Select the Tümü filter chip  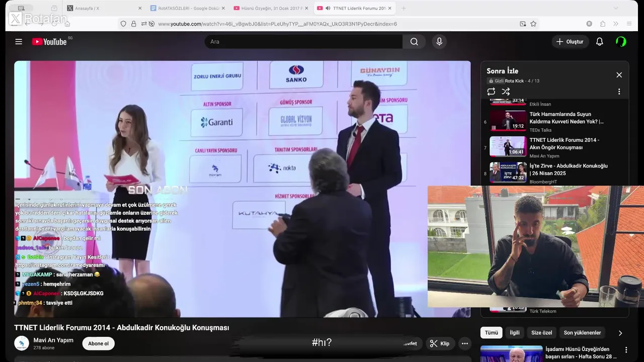point(491,333)
